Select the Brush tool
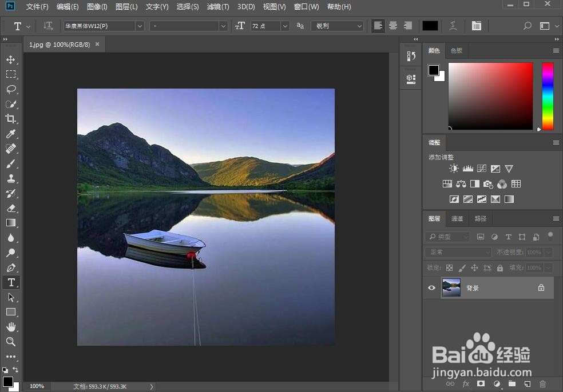 [x=11, y=163]
